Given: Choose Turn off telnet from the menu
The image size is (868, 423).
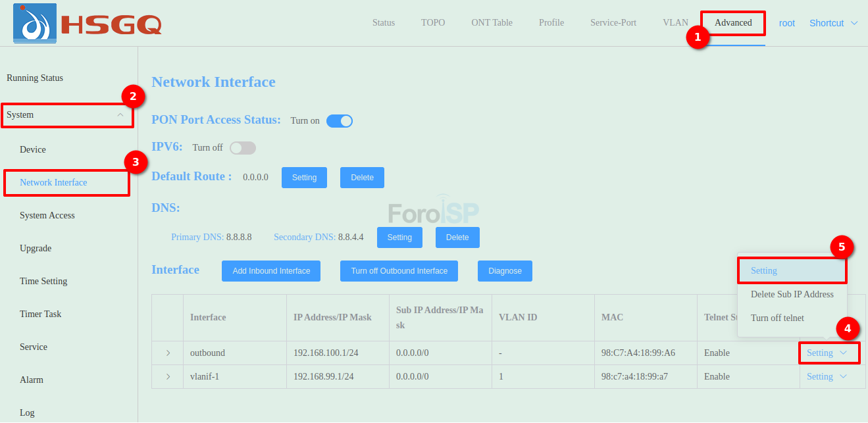Looking at the screenshot, I should pos(777,318).
